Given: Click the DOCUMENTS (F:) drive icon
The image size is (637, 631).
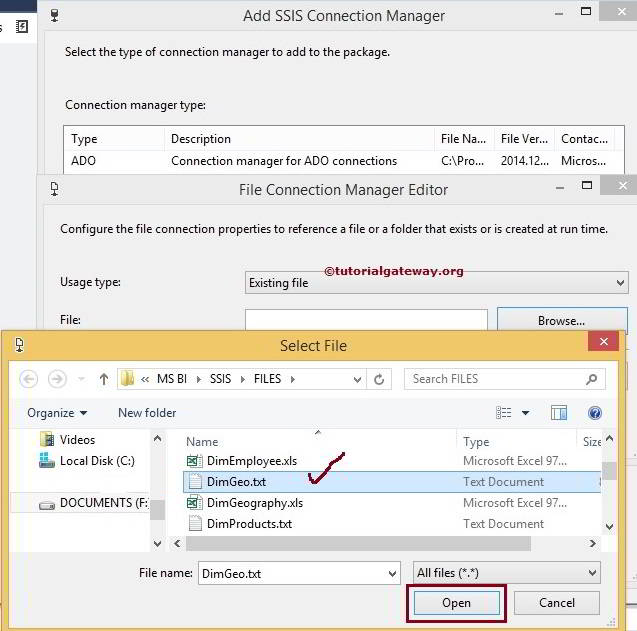Looking at the screenshot, I should click(47, 505).
